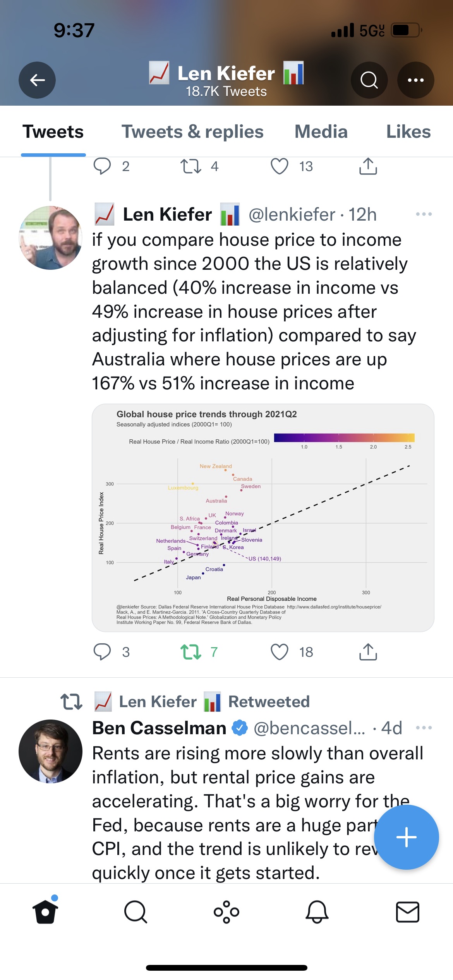This screenshot has height=980, width=453.
Task: Tap the back arrow button
Action: (37, 80)
